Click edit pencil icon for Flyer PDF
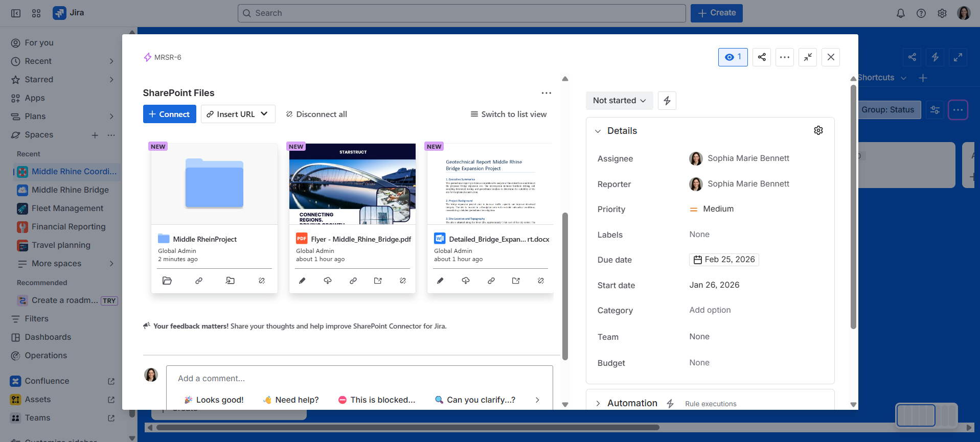The image size is (980, 442). (302, 281)
